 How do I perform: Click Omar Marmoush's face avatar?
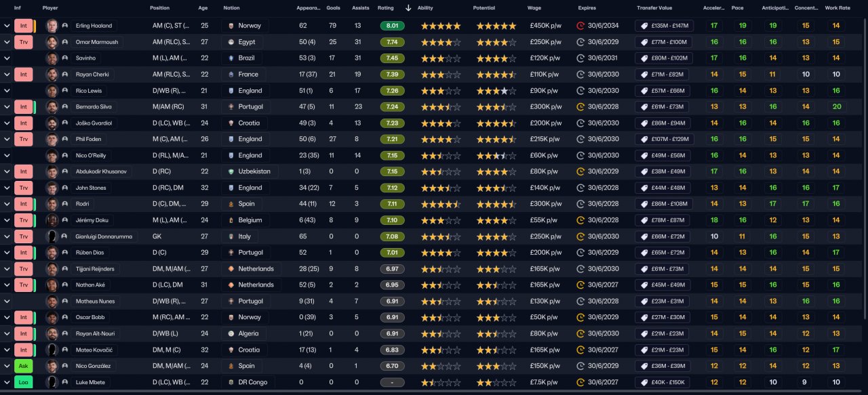click(x=52, y=42)
